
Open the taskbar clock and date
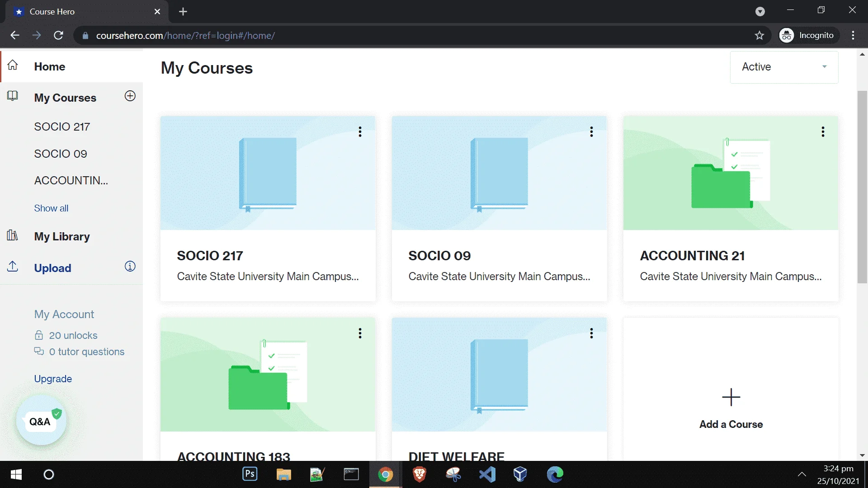[x=838, y=474]
